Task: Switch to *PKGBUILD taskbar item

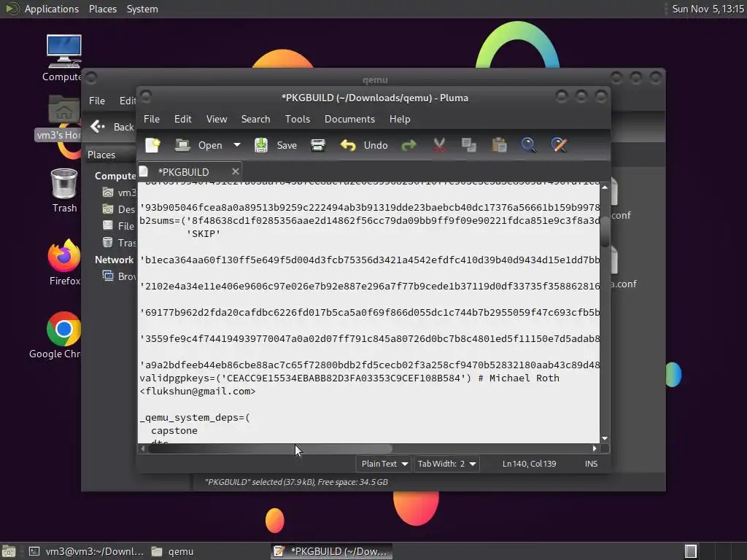Action: coord(332,551)
